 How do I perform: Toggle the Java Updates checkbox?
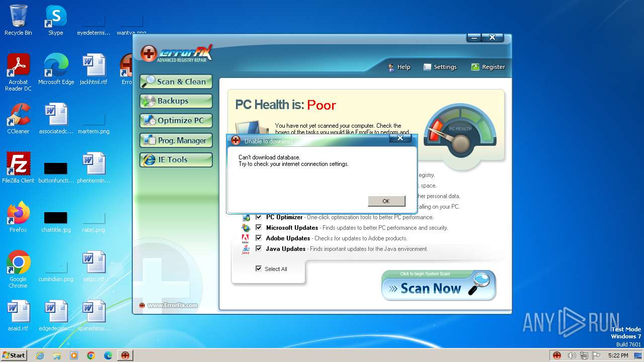(x=259, y=248)
